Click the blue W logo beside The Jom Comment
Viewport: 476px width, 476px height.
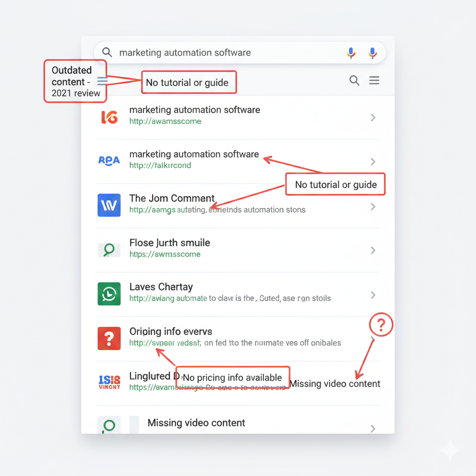109,205
